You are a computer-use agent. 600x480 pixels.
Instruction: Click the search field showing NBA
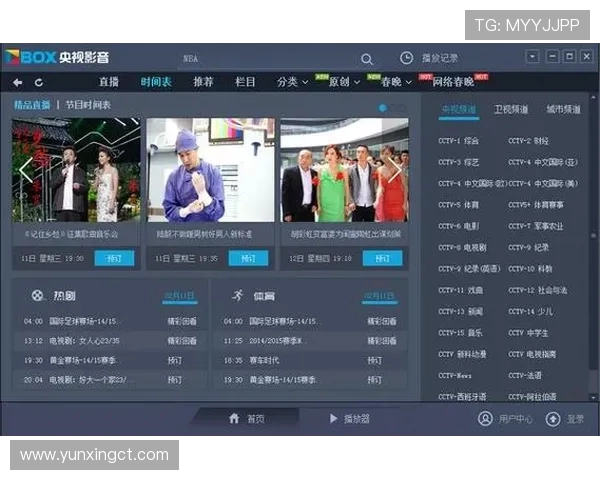click(268, 59)
